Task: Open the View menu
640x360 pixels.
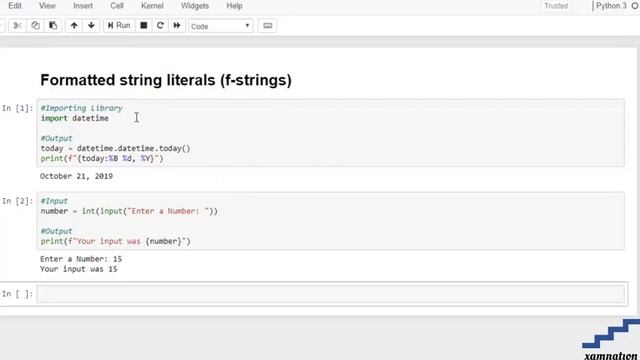Action: 47,6
